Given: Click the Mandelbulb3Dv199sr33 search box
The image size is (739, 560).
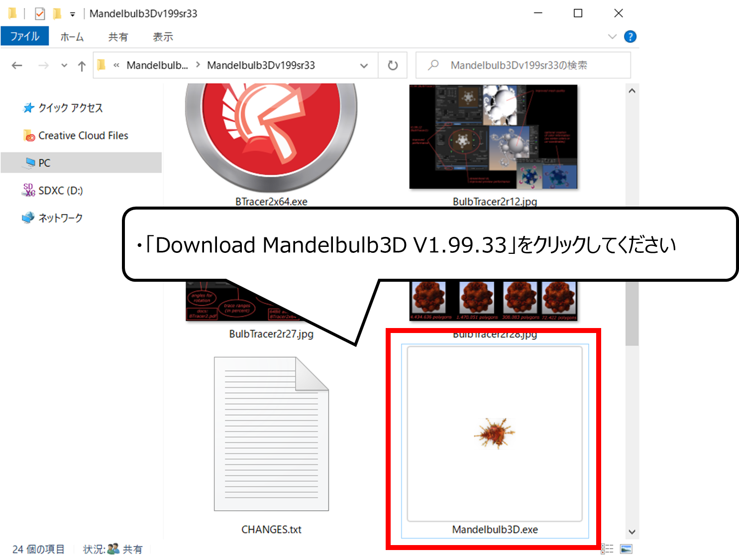Looking at the screenshot, I should pos(523,65).
